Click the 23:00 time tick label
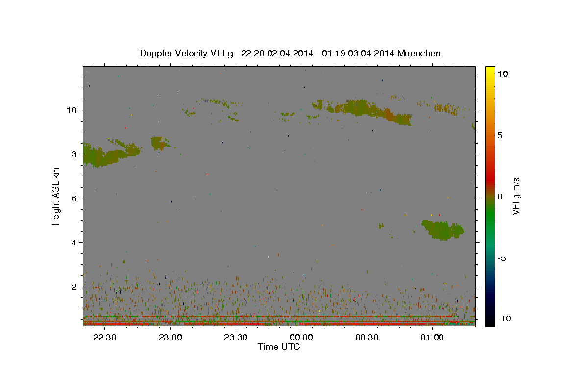This screenshot has width=588, height=392. (170, 337)
